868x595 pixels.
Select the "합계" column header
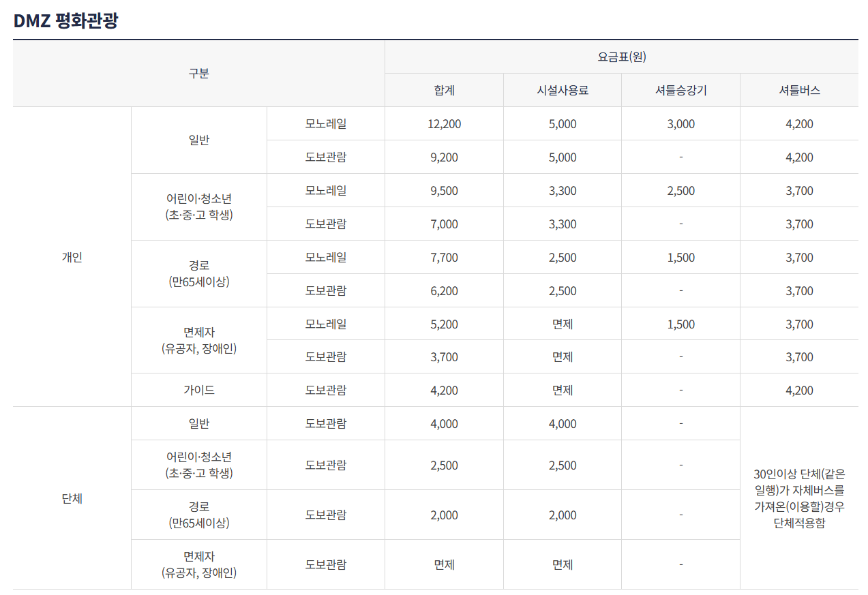pyautogui.click(x=444, y=90)
